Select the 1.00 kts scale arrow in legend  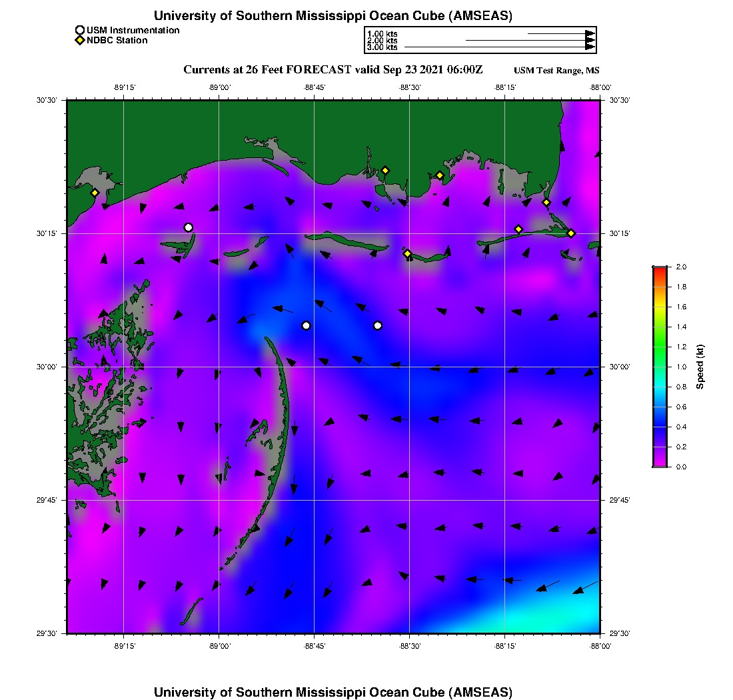[x=561, y=33]
